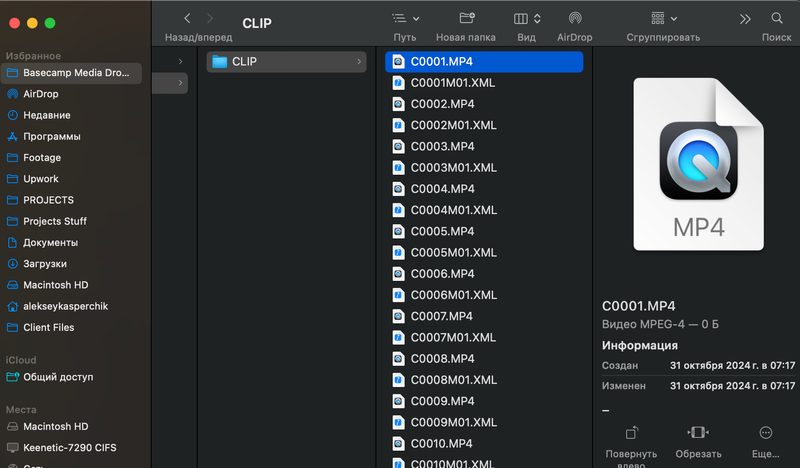800x468 pixels.
Task: Expand the CLIP folder chevron
Action: tap(359, 62)
